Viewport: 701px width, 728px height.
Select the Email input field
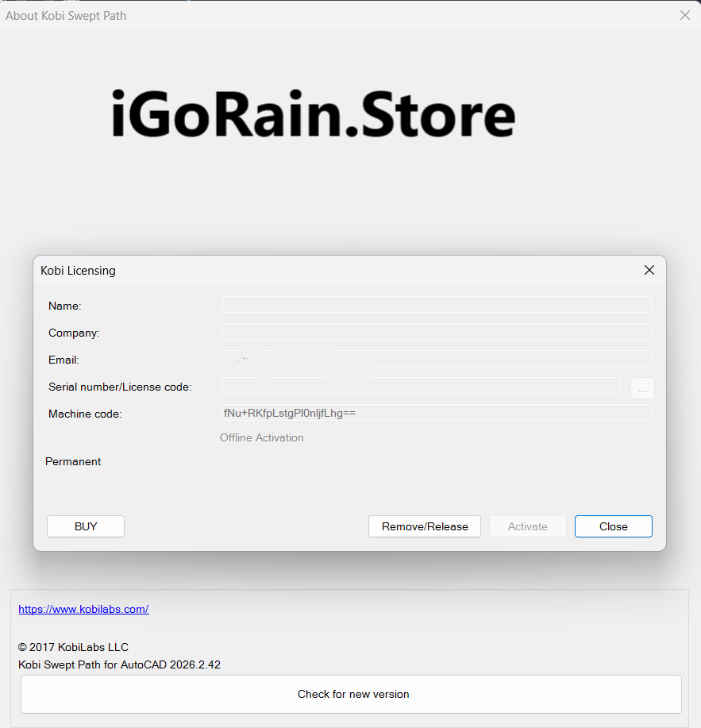[x=436, y=359]
